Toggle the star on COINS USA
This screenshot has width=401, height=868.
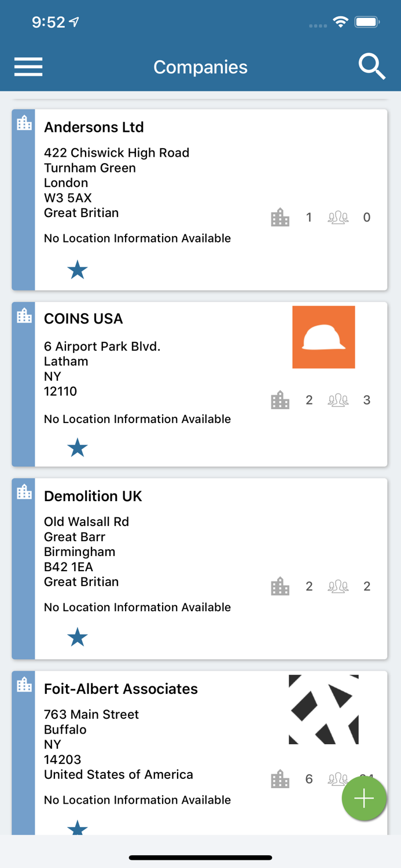[x=77, y=447]
